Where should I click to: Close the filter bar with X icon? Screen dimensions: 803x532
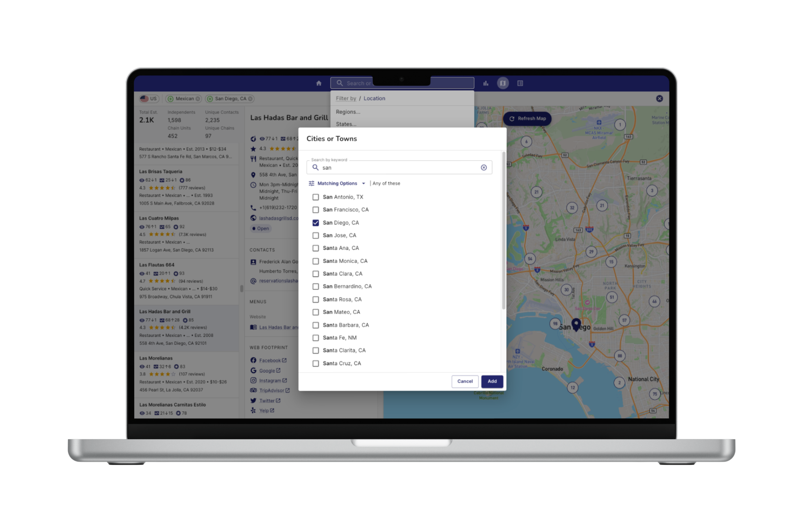coord(659,99)
